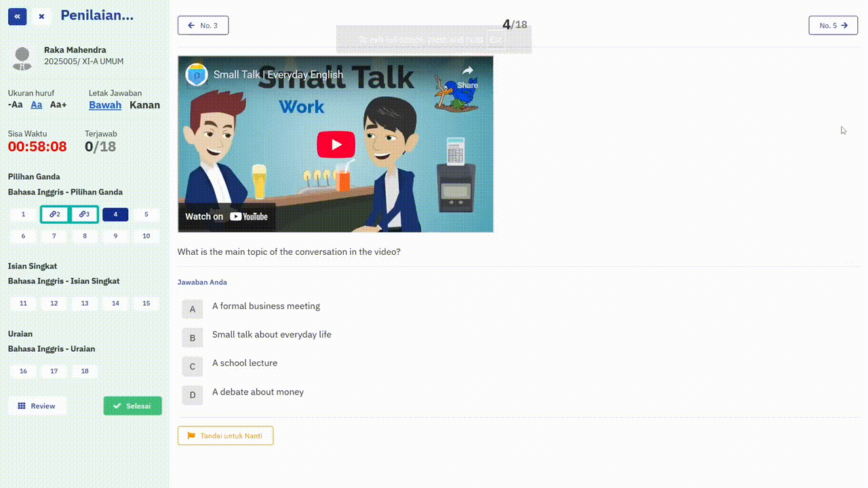Screen dimensions: 868x488
Task: Click Raka Mahendra's profile avatar
Action: tap(22, 58)
